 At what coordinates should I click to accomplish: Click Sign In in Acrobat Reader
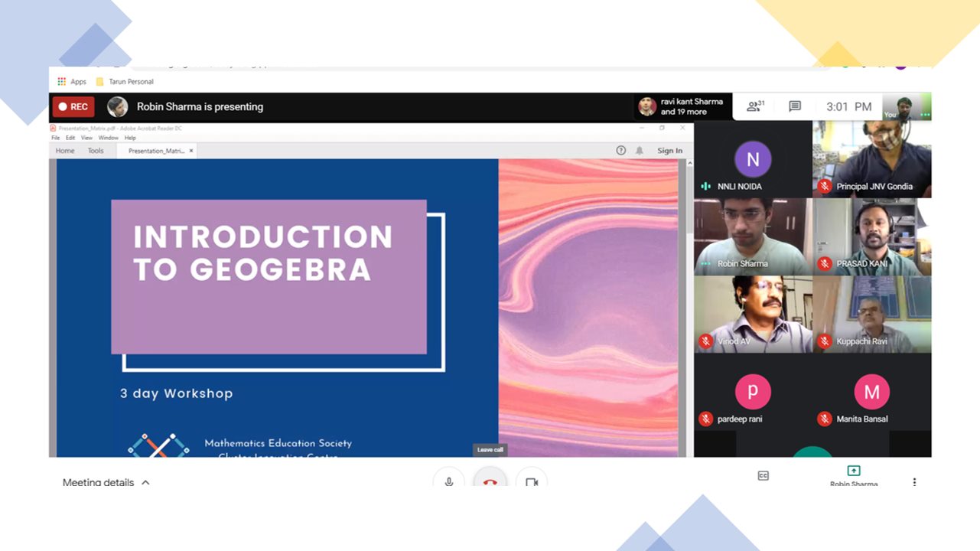pos(670,151)
